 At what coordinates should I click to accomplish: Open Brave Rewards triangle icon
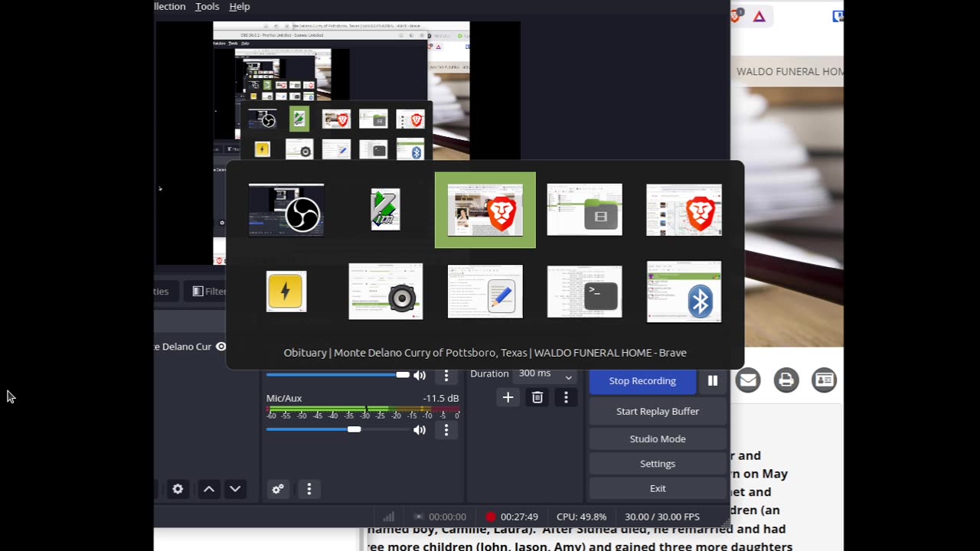[759, 16]
